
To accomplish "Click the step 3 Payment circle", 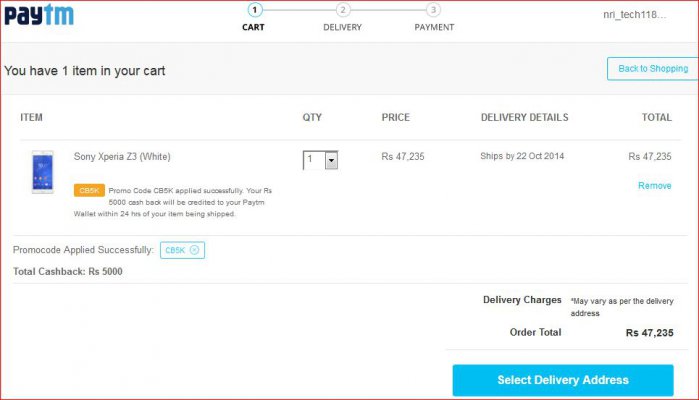I will 433,10.
